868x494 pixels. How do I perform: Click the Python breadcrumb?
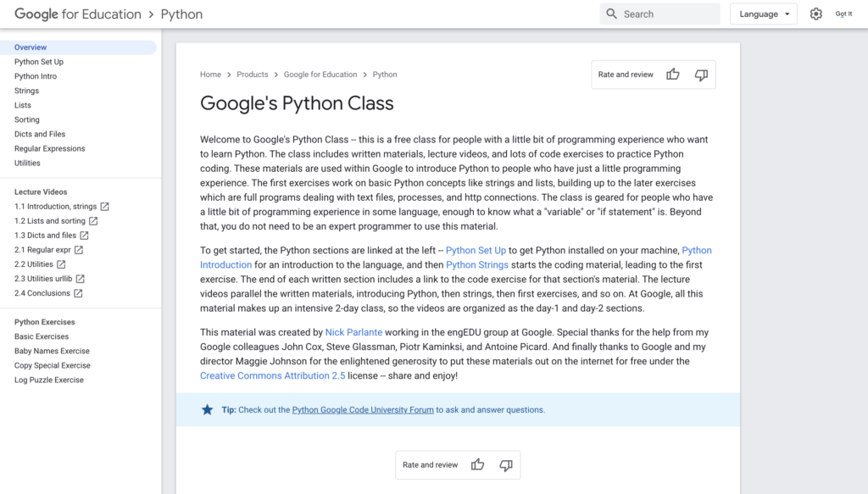point(385,74)
